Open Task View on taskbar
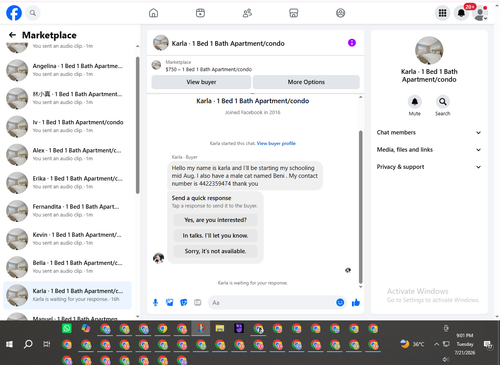The height and width of the screenshot is (365, 500). [47, 344]
